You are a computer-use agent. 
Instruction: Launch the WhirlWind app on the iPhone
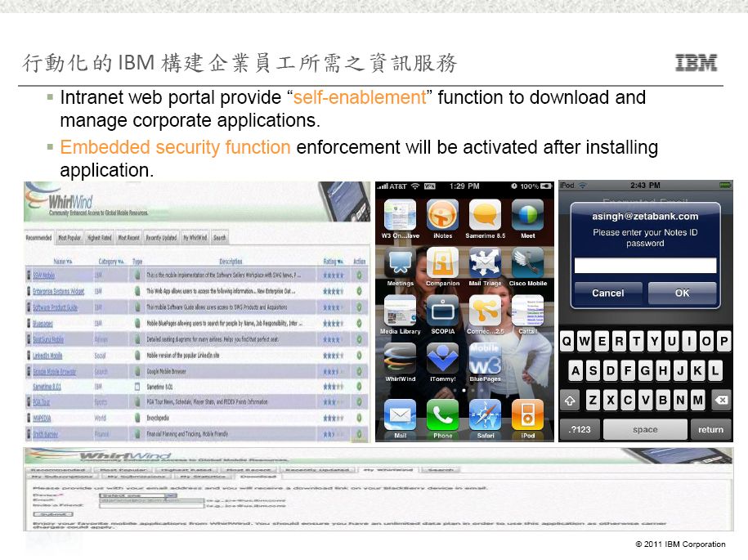400,358
